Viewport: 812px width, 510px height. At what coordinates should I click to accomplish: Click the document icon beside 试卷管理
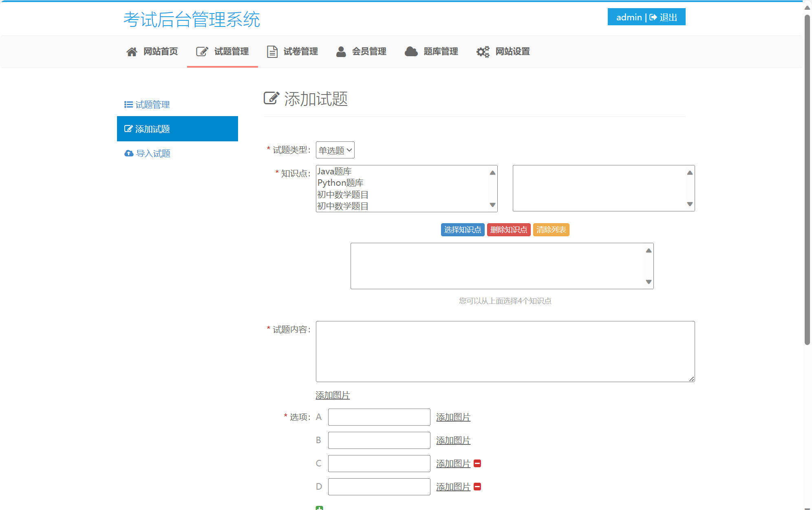point(272,51)
